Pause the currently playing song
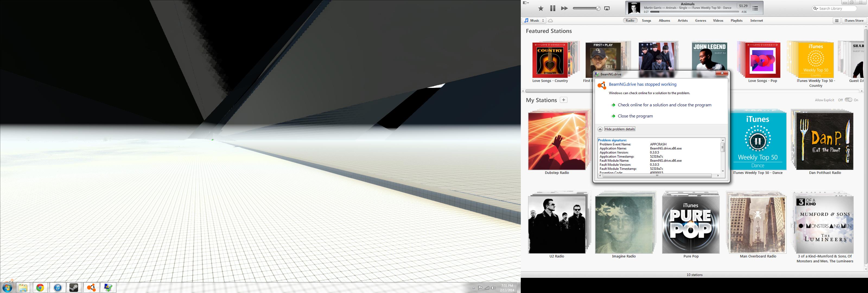Screen dimensions: 868x293 tap(553, 8)
